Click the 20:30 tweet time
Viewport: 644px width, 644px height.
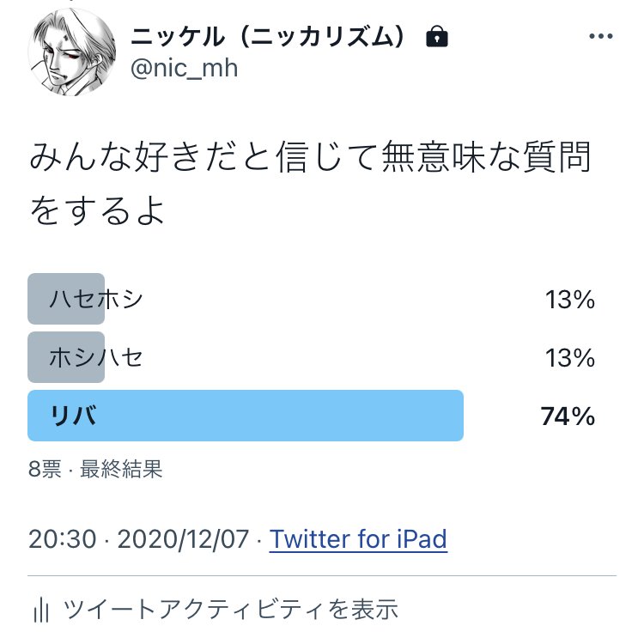point(61,539)
